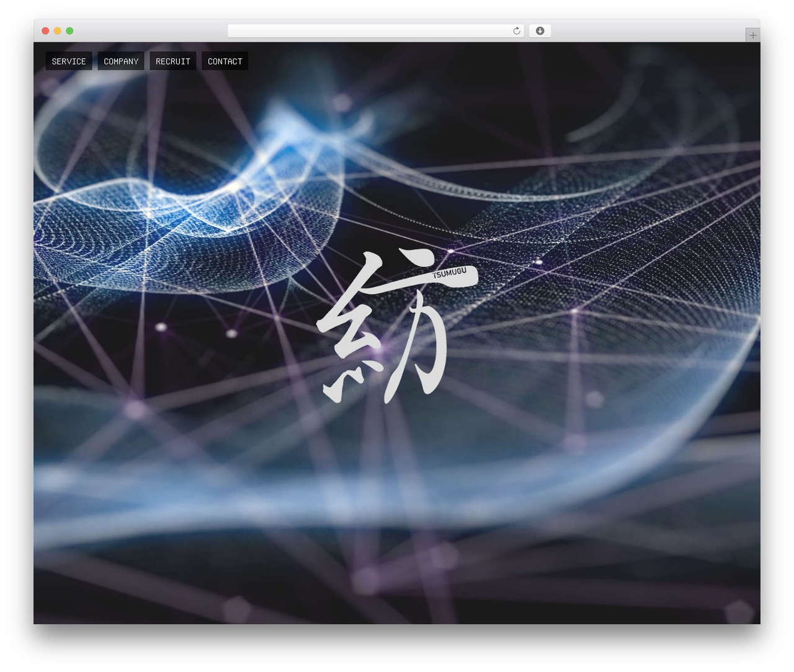Maximize the window with the green button
The width and height of the screenshot is (794, 672).
coord(69,31)
